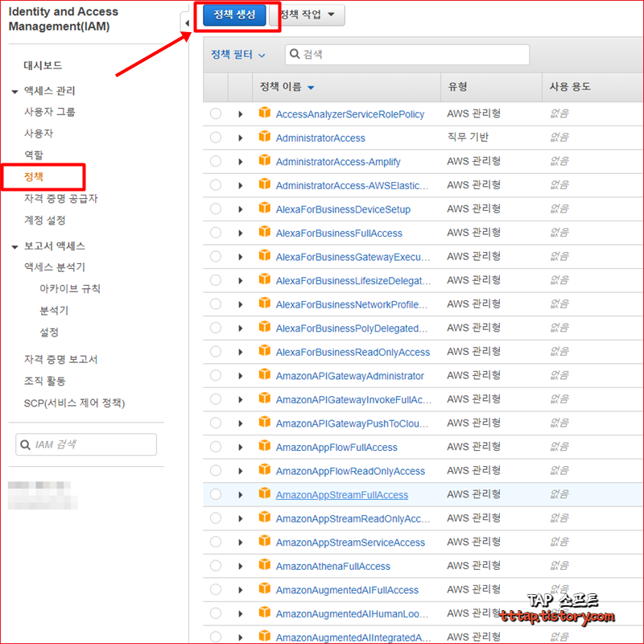Click the AdministratorAccess-Amplify policy box icon

click(265, 160)
